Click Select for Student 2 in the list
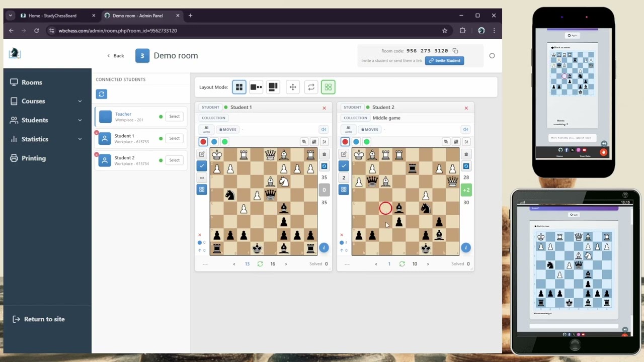This screenshot has height=362, width=644. click(x=175, y=160)
